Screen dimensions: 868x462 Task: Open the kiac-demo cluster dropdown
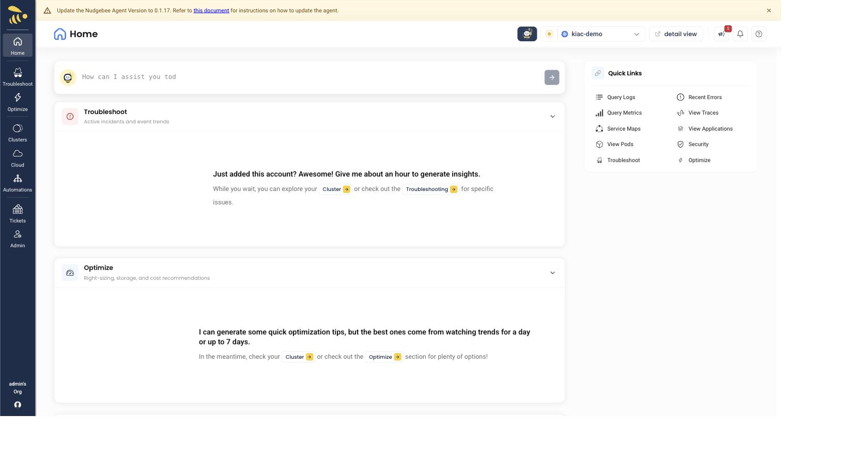(x=601, y=34)
